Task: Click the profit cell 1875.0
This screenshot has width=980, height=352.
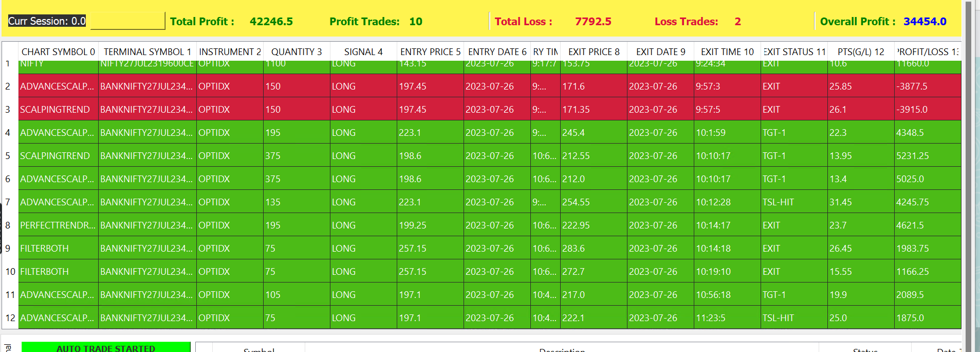Action: 928,318
